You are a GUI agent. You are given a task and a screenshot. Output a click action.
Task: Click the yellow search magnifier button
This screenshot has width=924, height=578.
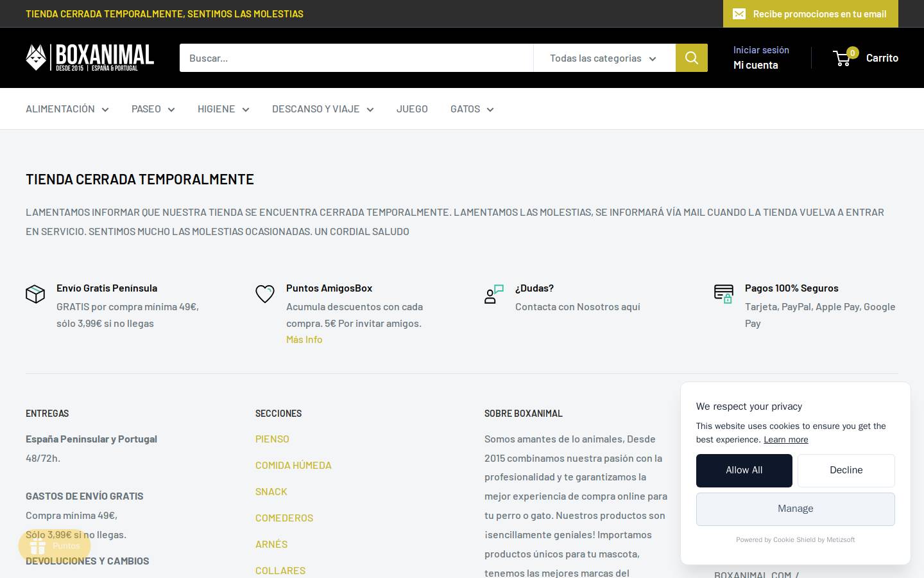click(692, 58)
